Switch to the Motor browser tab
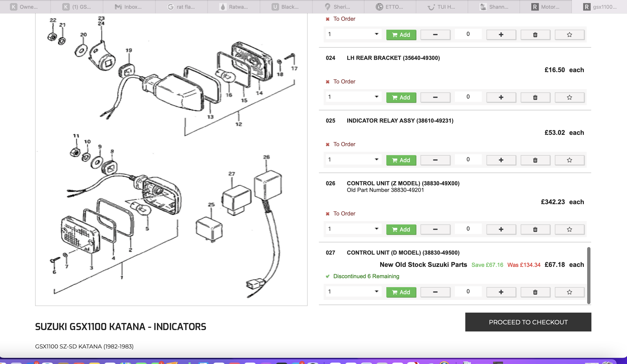627x364 pixels. [x=546, y=7]
